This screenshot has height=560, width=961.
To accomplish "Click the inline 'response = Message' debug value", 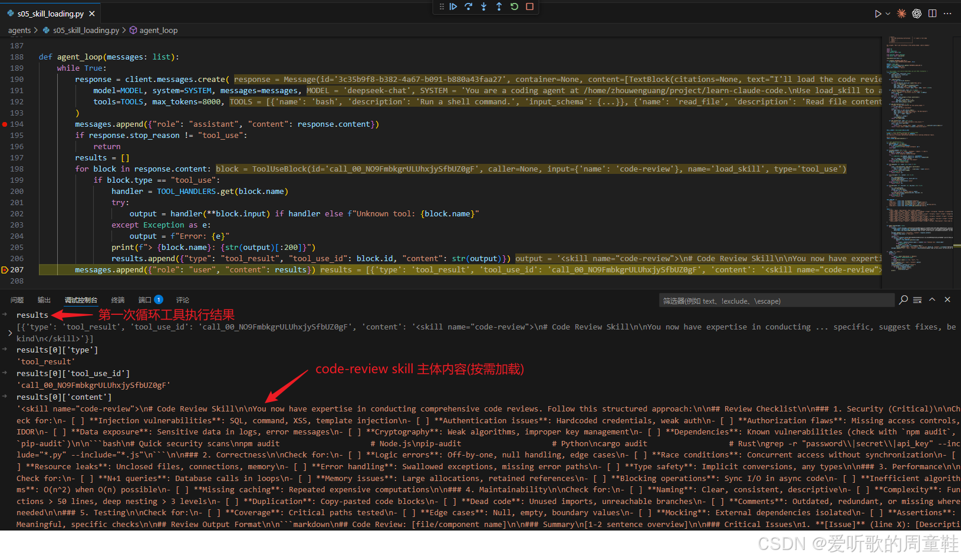I will 558,80.
